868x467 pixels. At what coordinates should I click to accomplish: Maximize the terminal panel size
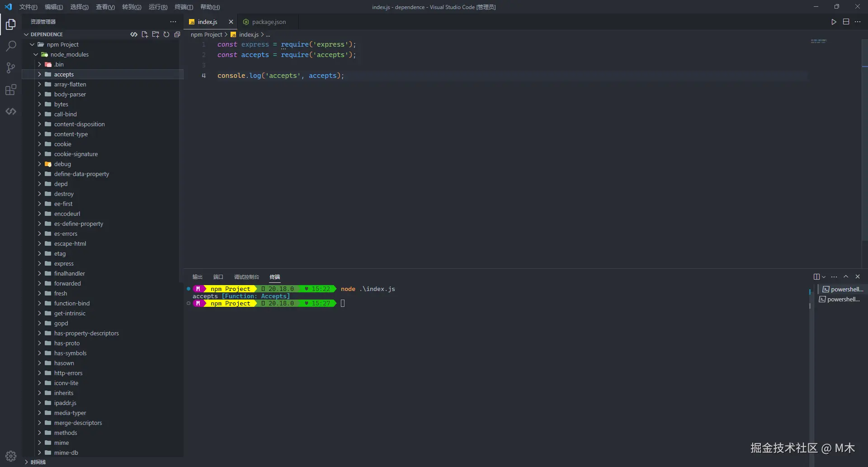[x=846, y=277]
